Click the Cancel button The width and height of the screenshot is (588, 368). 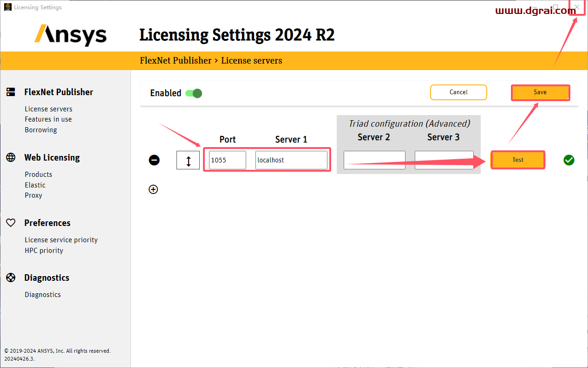458,92
